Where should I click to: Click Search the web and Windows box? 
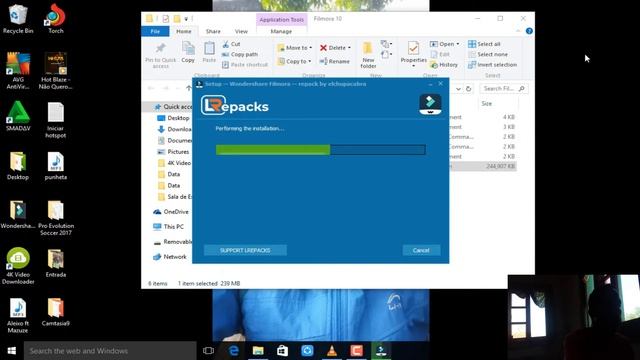click(110, 351)
